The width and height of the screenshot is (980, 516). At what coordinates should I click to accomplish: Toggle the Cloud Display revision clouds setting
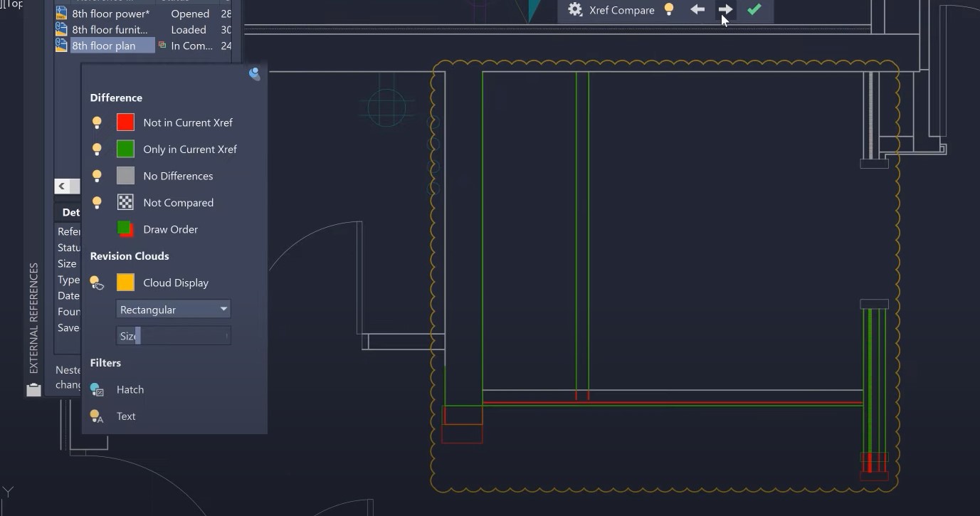97,282
